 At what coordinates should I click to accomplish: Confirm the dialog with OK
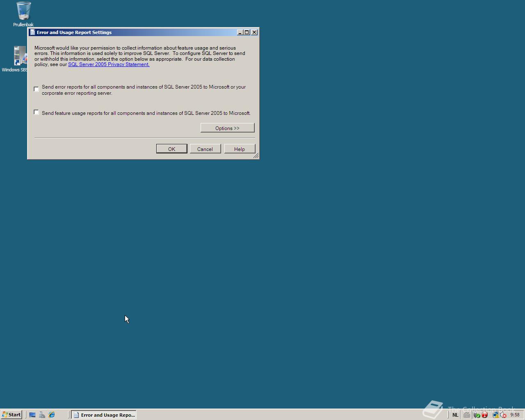tap(171, 149)
